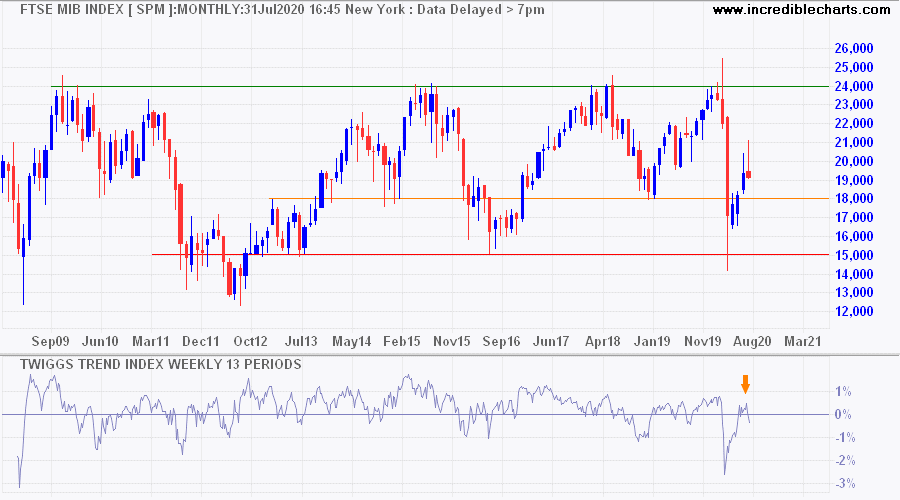Click the Jul13 date label
This screenshot has height=500, width=900.
click(x=301, y=342)
